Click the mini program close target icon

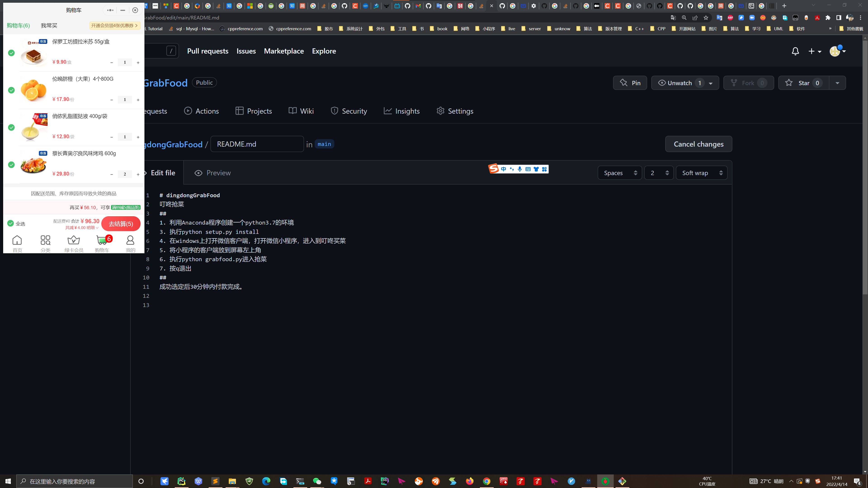click(135, 10)
